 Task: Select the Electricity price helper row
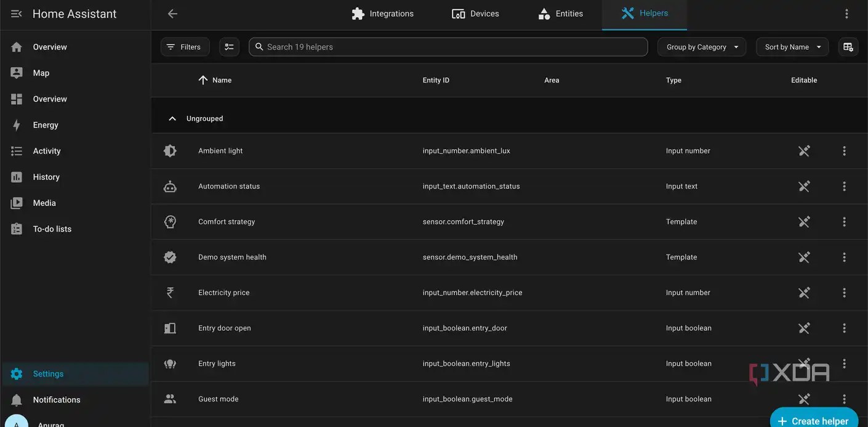pyautogui.click(x=510, y=293)
